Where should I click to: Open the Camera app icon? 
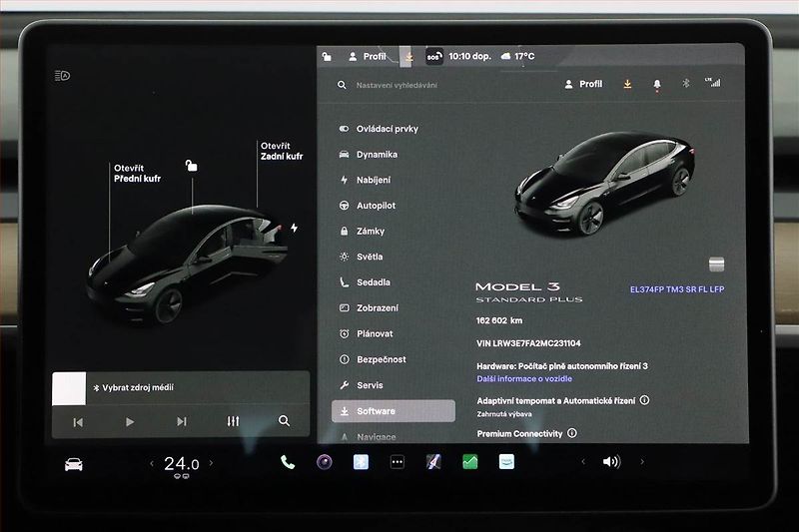tap(324, 462)
